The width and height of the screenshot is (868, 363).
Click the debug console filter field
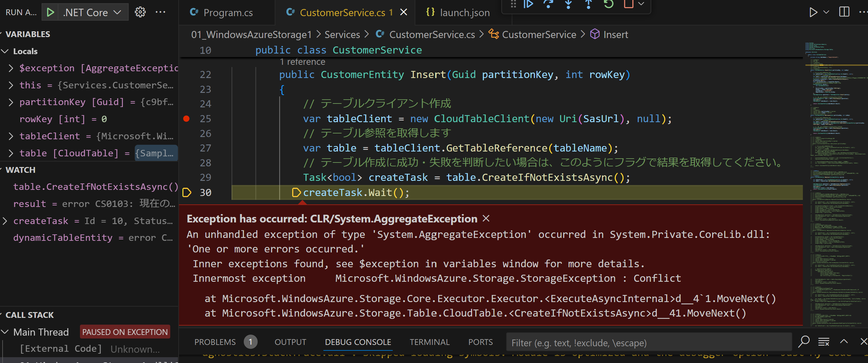pyautogui.click(x=648, y=342)
